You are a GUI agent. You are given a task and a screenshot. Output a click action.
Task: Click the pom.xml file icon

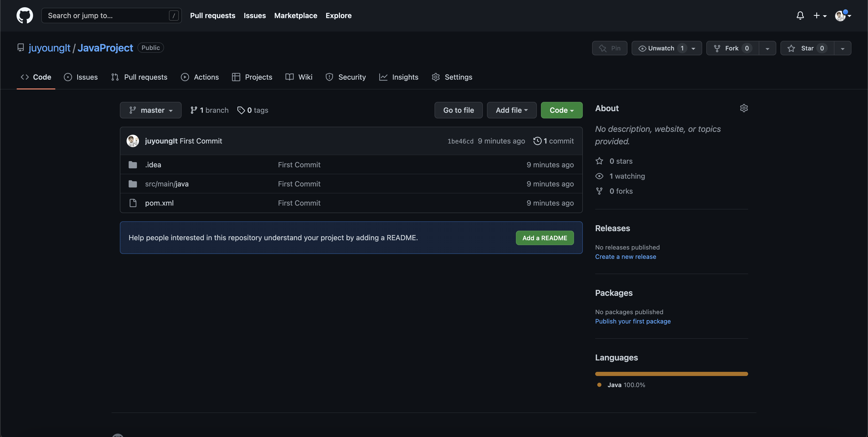click(133, 203)
